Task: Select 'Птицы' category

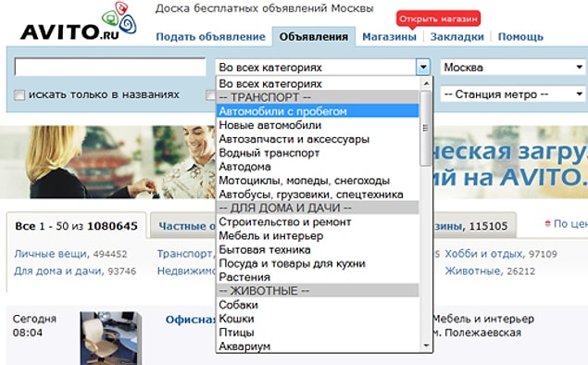Action: (318, 333)
